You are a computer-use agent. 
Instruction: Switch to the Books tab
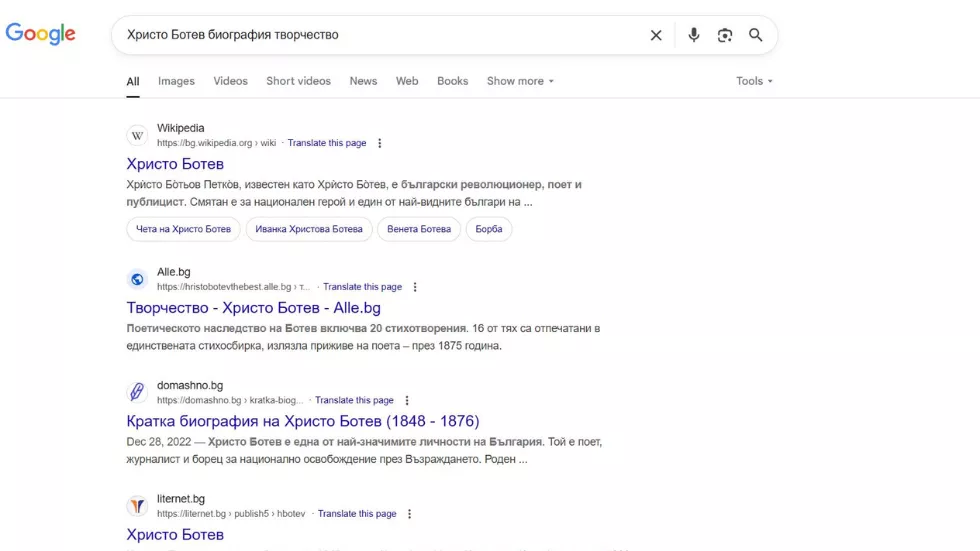pos(452,81)
